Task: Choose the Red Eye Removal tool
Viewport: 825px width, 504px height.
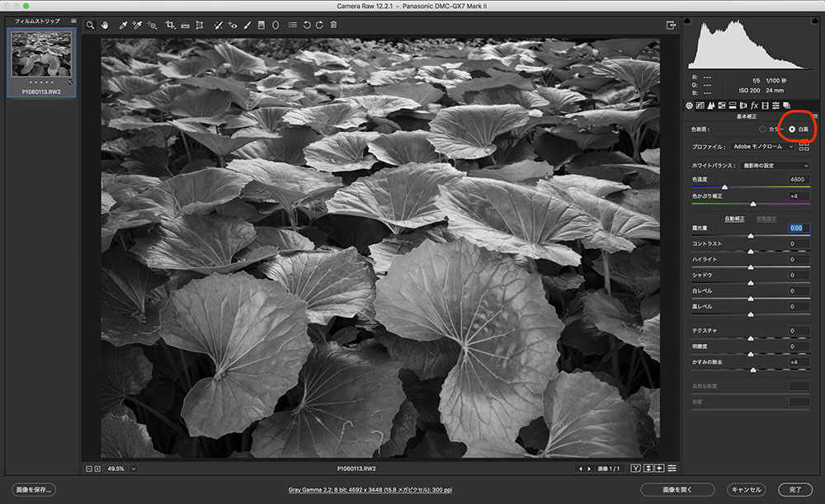Action: (233, 26)
